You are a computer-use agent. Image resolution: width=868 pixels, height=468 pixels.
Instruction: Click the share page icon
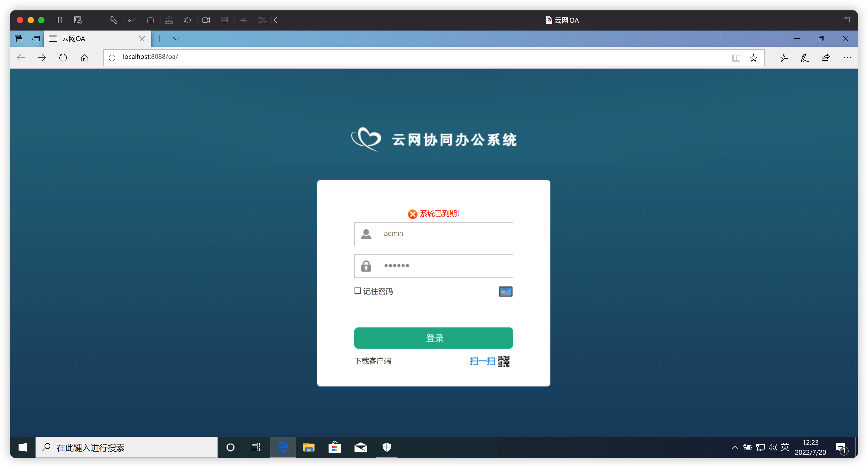click(x=826, y=58)
